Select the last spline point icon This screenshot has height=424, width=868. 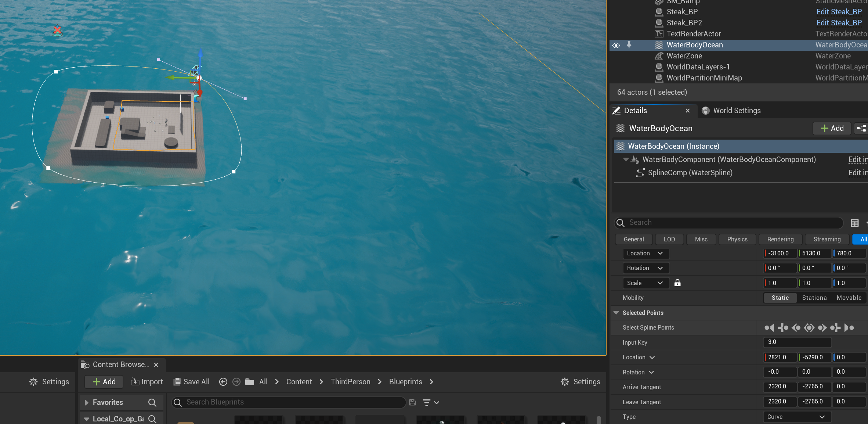click(849, 328)
